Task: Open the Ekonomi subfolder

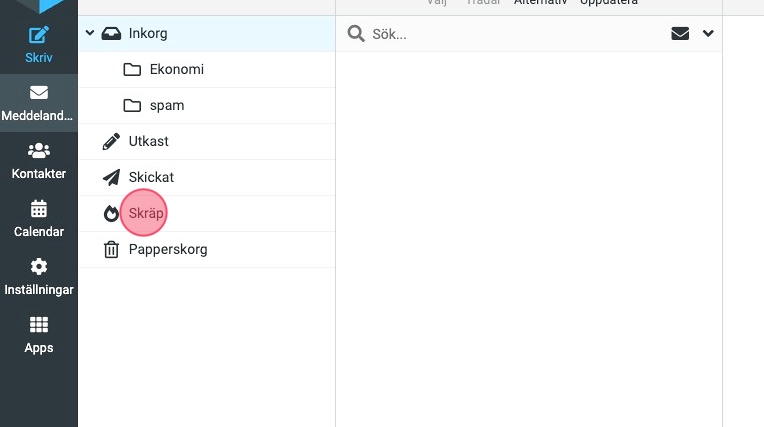Action: 176,69
